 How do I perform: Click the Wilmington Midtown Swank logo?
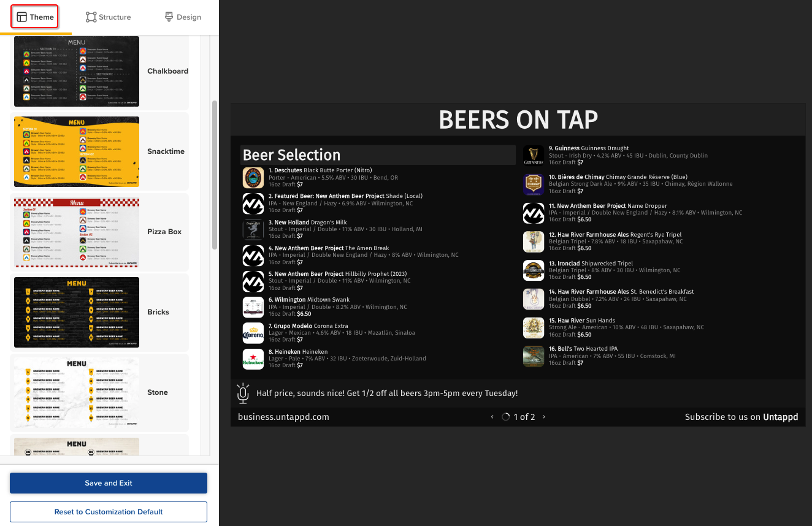click(253, 307)
